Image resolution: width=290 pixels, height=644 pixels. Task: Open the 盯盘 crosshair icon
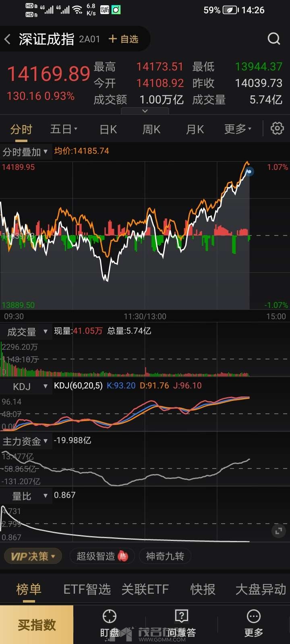pyautogui.click(x=109, y=617)
